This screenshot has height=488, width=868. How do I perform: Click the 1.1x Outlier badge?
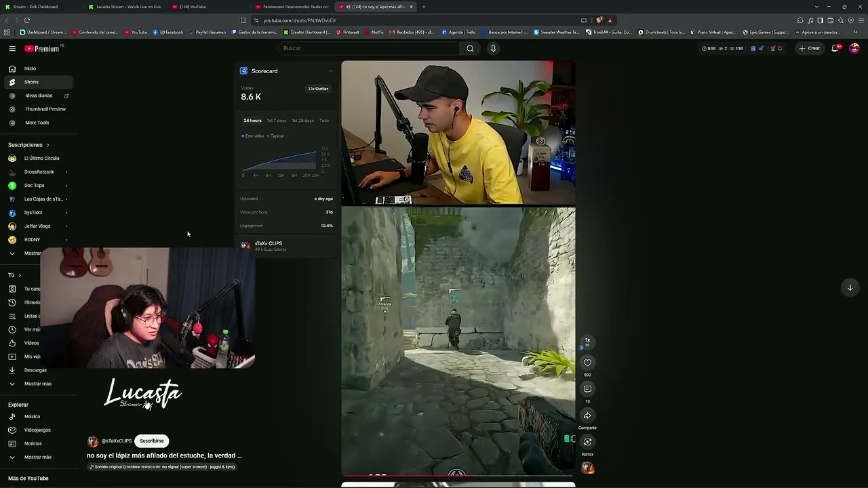point(318,89)
